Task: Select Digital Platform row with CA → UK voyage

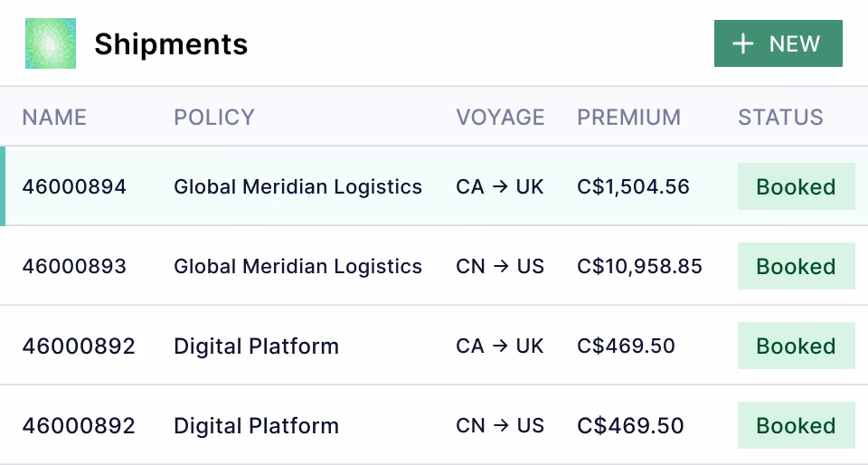Action: 256,346
